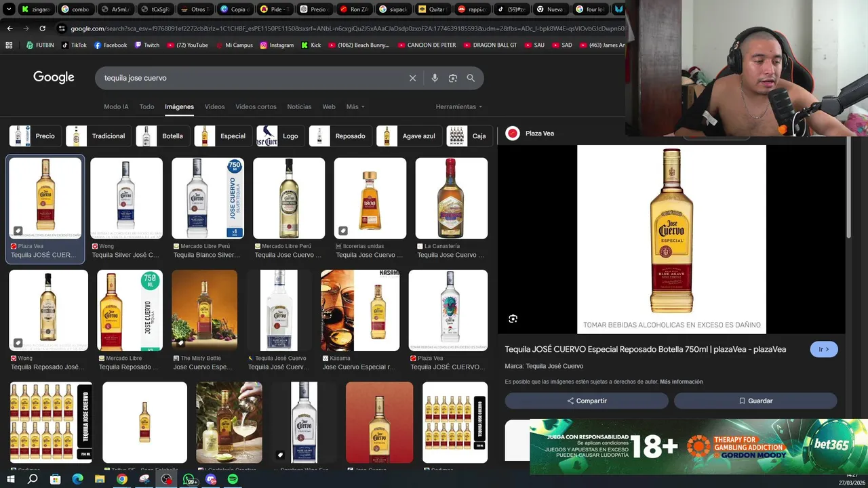
Task: Search the image with Lens in the preview panel
Action: tap(513, 319)
